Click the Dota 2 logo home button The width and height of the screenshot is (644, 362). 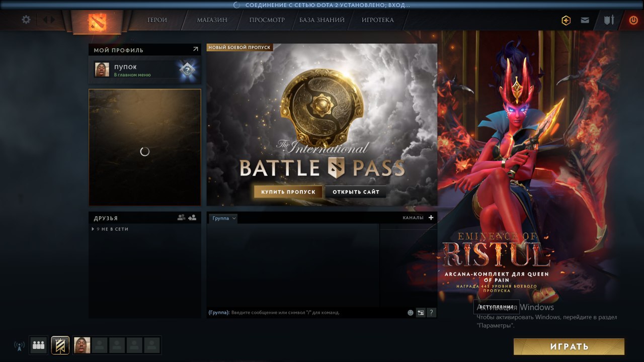(x=98, y=22)
